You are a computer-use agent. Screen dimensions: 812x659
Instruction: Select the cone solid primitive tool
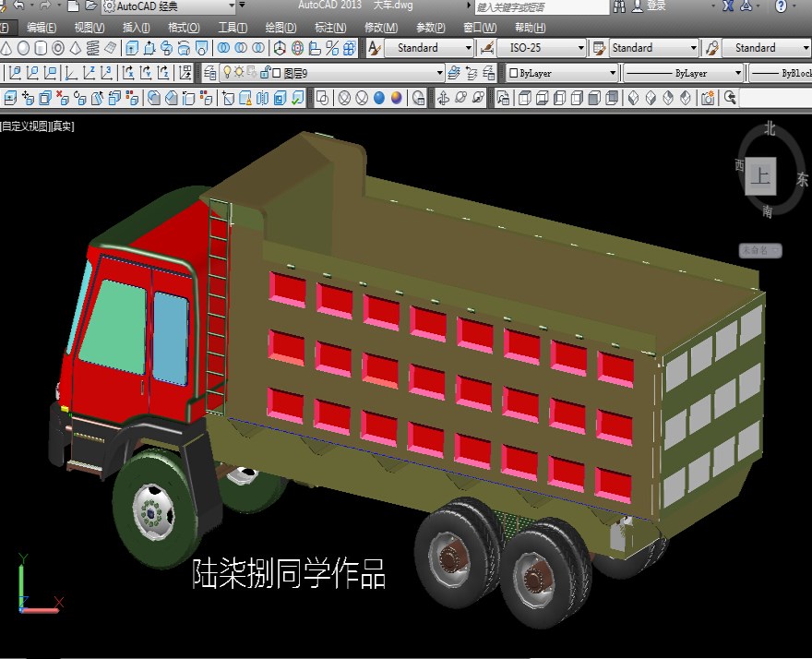pyautogui.click(x=7, y=48)
